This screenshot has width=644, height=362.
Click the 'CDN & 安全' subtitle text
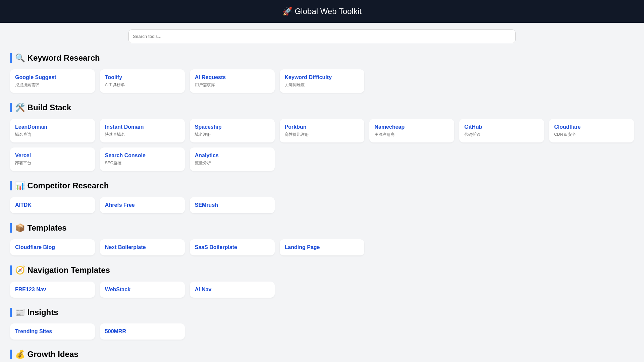565,134
